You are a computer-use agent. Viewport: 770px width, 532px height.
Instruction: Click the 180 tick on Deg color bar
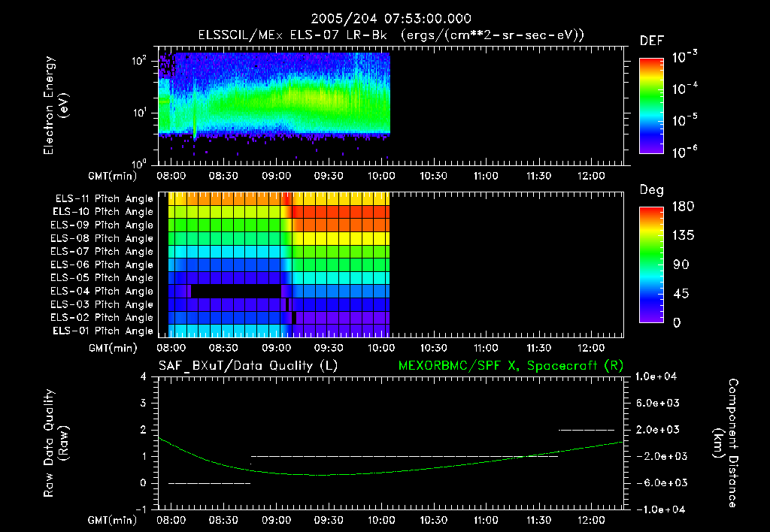(x=683, y=206)
